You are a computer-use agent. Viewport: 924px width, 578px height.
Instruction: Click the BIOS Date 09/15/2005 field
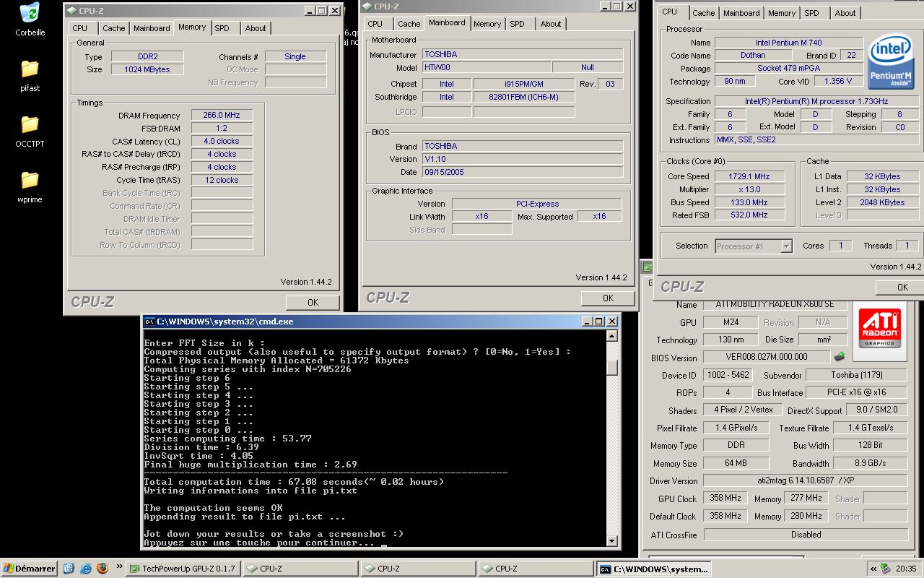point(523,172)
